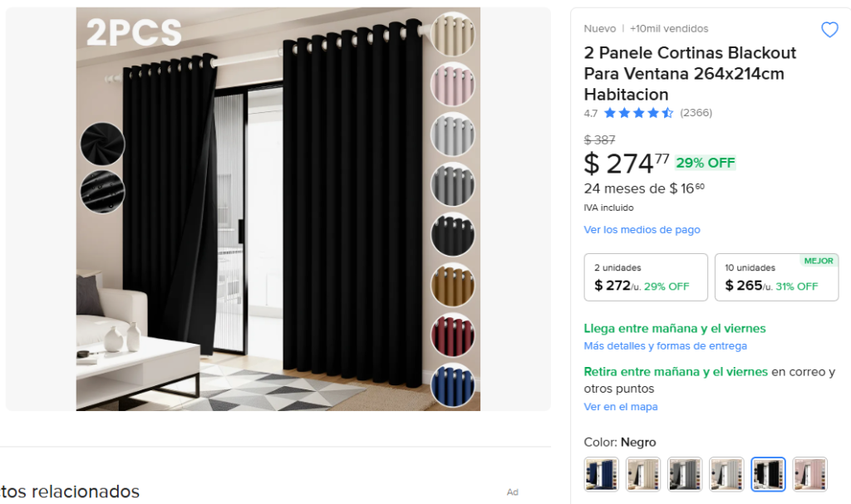
Task: Select the beige curtain color thumbnail
Action: tap(643, 474)
